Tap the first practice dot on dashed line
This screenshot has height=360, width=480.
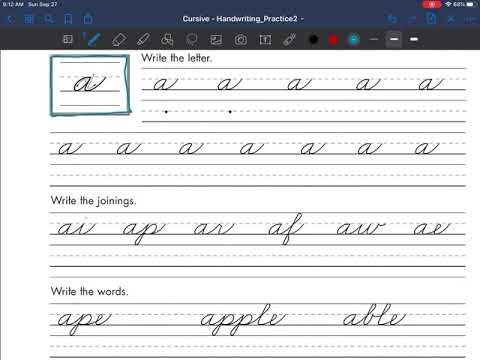166,112
